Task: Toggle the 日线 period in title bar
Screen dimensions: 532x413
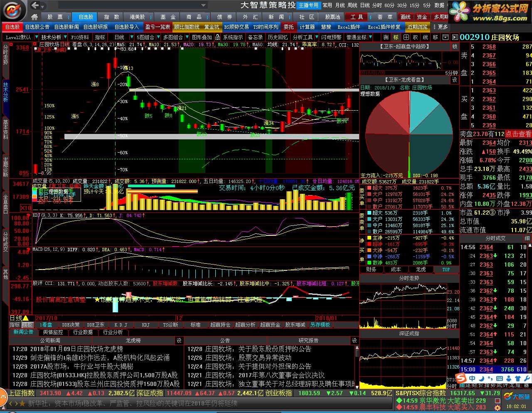Action: coord(365,5)
